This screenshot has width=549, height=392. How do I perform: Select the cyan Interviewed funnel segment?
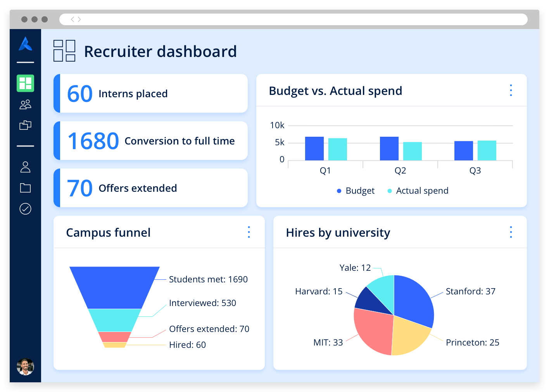[114, 320]
